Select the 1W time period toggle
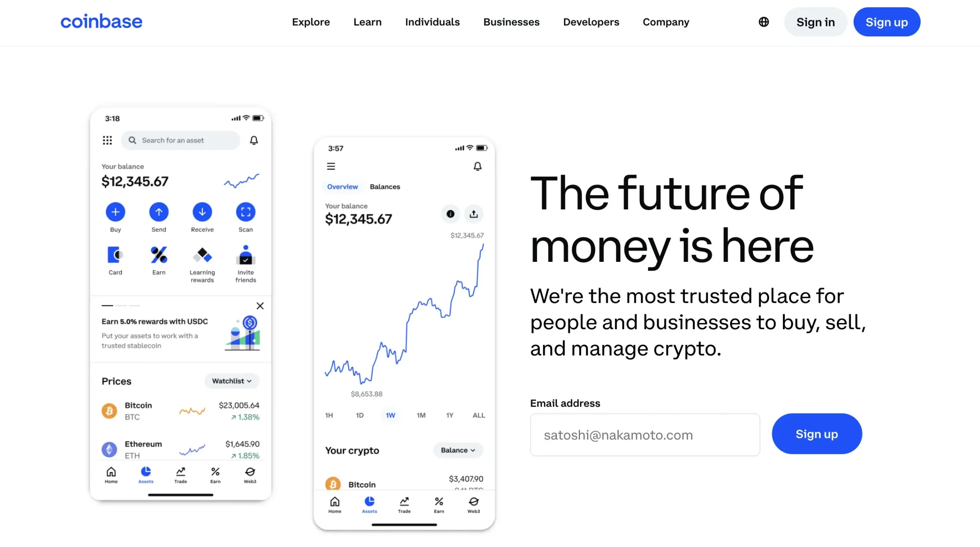Image resolution: width=980 pixels, height=547 pixels. (x=390, y=415)
